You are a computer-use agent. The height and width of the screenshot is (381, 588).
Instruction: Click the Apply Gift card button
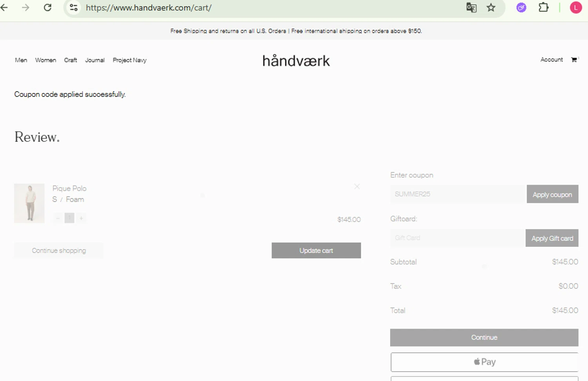(x=552, y=238)
